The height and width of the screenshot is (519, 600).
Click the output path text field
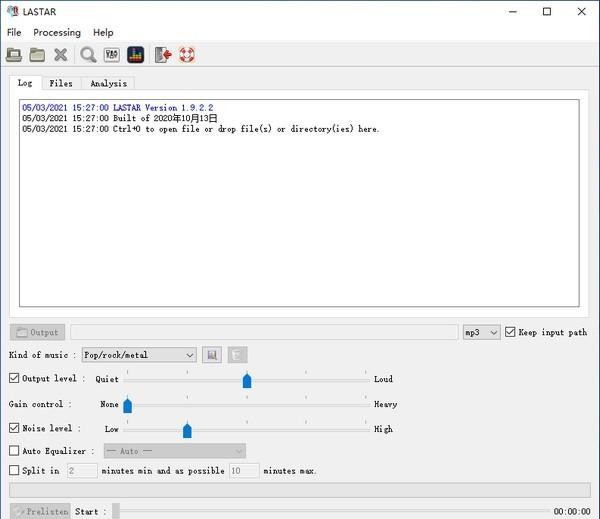pyautogui.click(x=264, y=332)
